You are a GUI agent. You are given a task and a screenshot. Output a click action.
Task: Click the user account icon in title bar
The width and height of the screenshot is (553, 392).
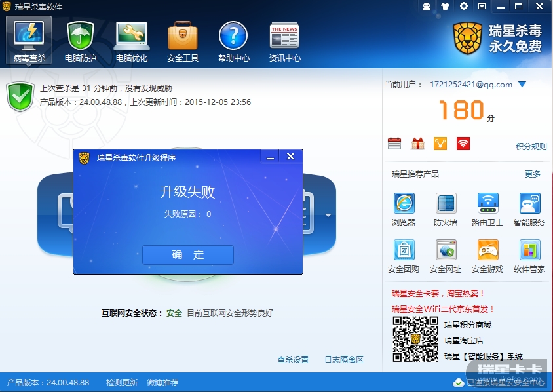click(427, 6)
